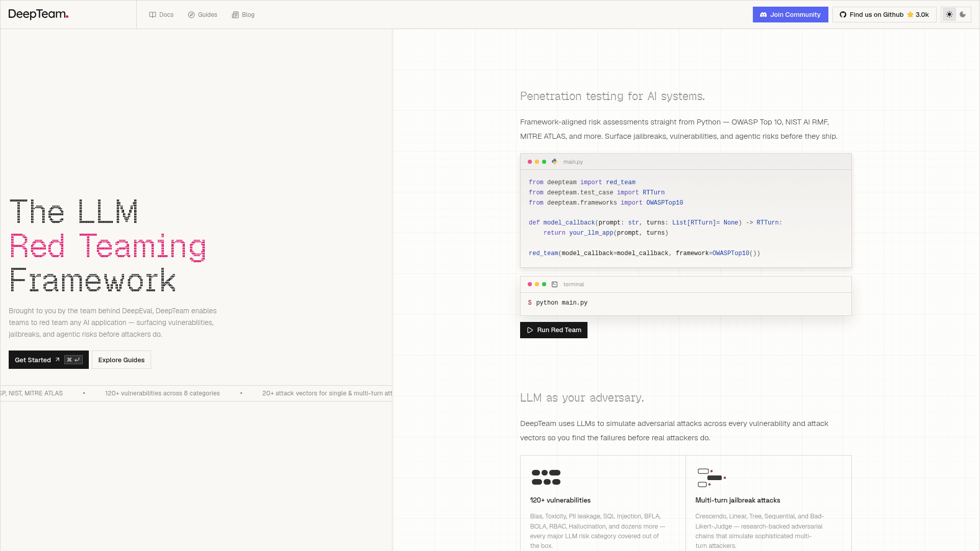Run Red Team button

point(553,330)
